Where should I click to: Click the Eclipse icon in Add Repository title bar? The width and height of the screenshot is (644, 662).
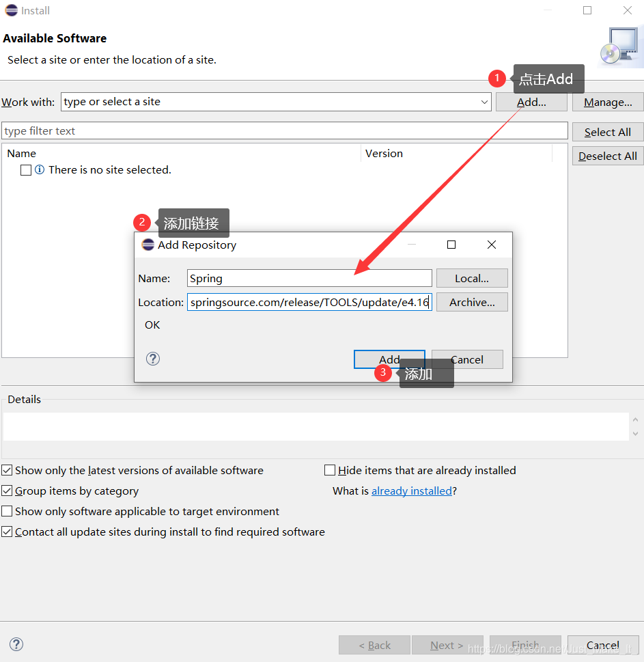[x=148, y=245]
